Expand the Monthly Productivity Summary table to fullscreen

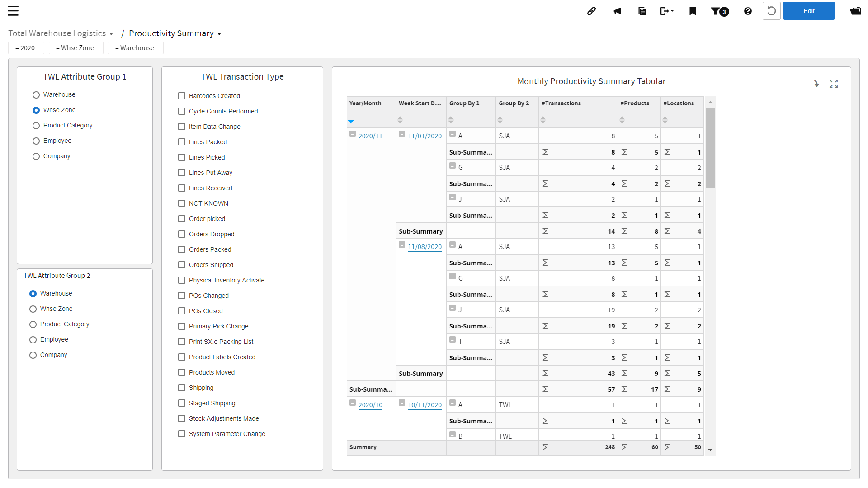[834, 84]
